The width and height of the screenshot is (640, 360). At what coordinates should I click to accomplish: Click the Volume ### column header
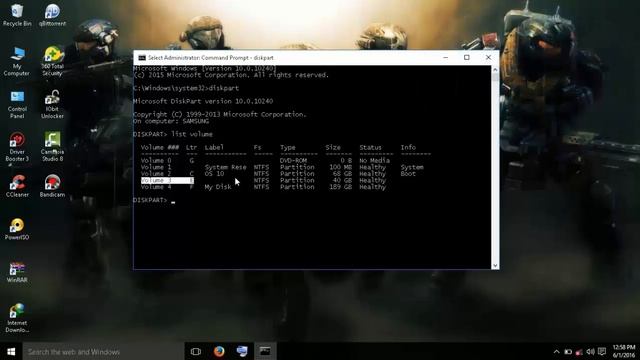click(160, 147)
